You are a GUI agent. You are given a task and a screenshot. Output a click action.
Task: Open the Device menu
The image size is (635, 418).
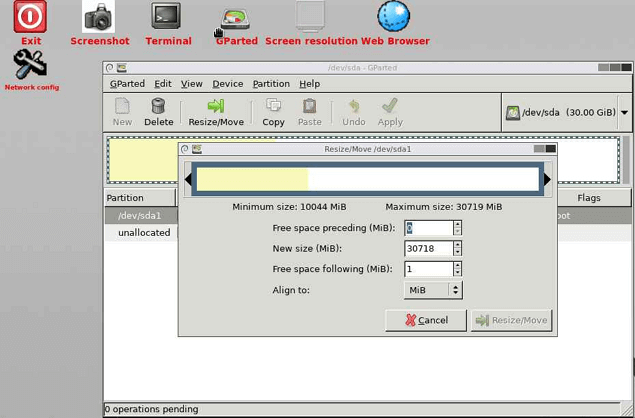(x=227, y=84)
